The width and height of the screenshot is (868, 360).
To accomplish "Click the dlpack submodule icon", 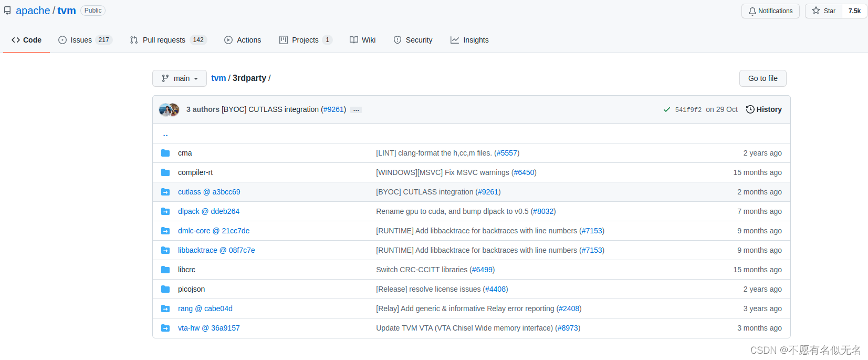I will click(165, 211).
